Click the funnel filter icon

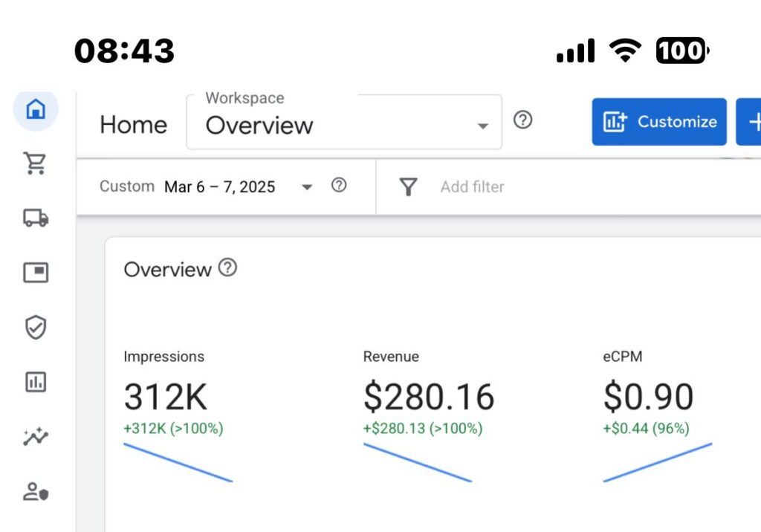click(408, 186)
